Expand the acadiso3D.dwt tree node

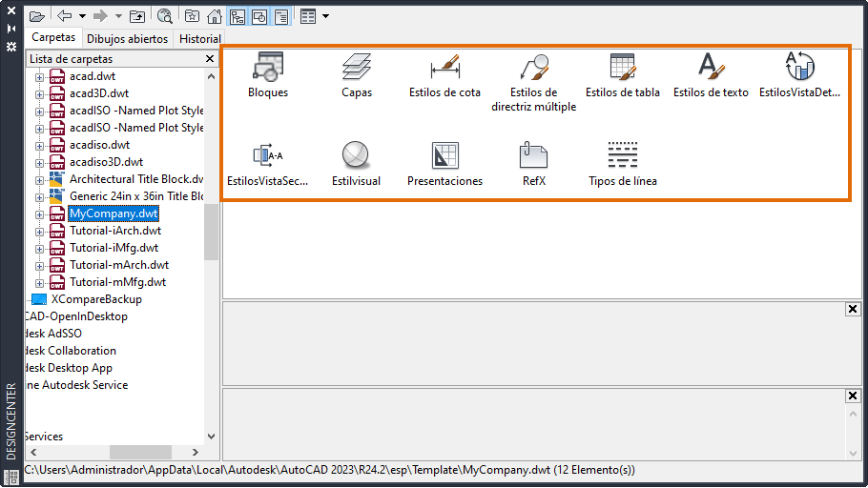[x=39, y=163]
